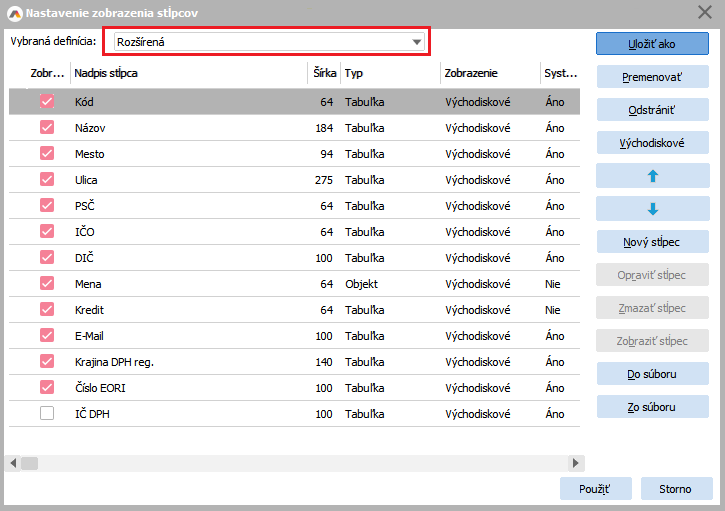Close the column settings dialog window
Screen dimensions: 725x511
[x=703, y=12]
